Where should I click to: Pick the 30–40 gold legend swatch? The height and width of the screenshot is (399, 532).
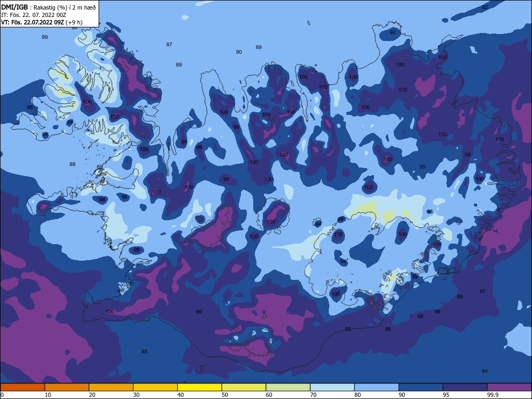[155, 387]
